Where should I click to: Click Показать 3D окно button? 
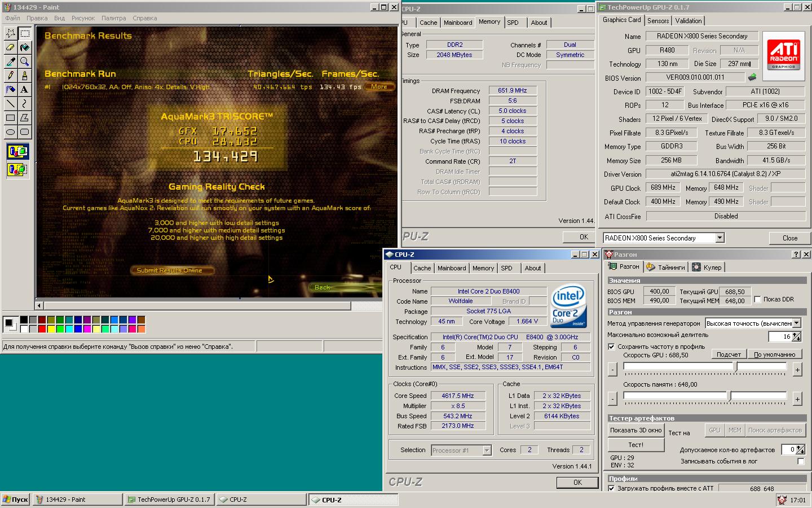point(636,430)
